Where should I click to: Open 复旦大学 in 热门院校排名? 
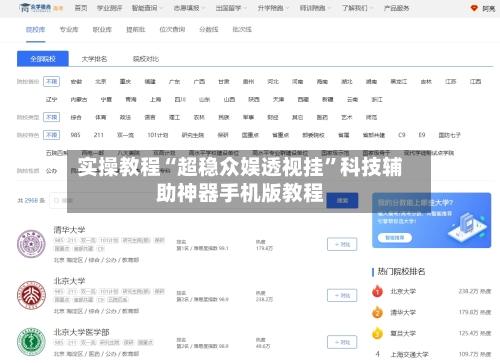click(403, 333)
